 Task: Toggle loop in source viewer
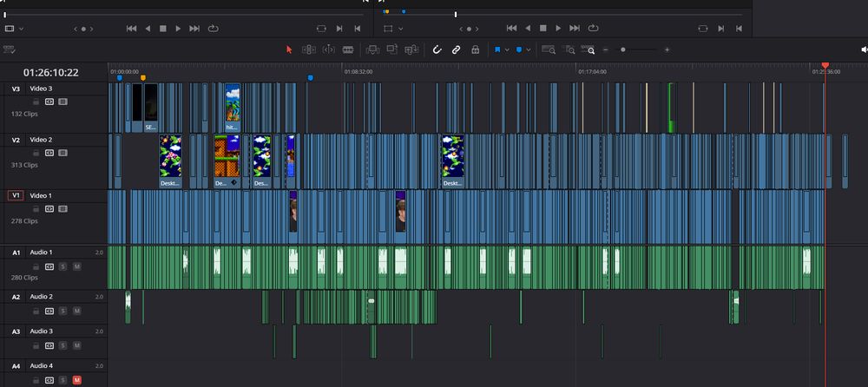point(214,29)
